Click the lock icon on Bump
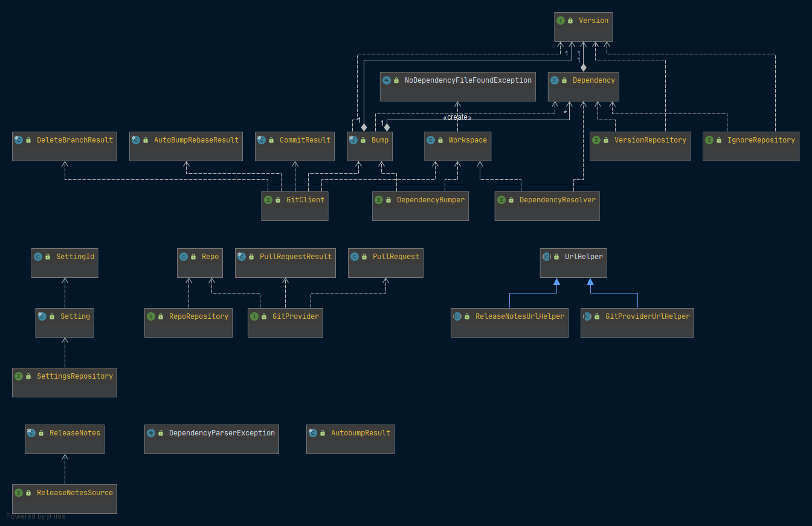Viewport: 812px width, 526px height. (x=363, y=140)
